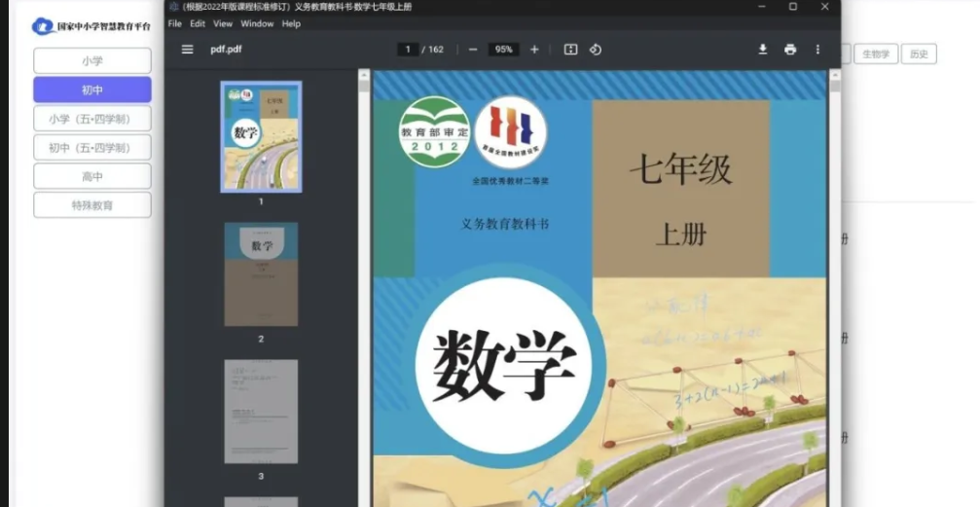The width and height of the screenshot is (980, 507).
Task: Open the View menu
Action: (x=223, y=23)
